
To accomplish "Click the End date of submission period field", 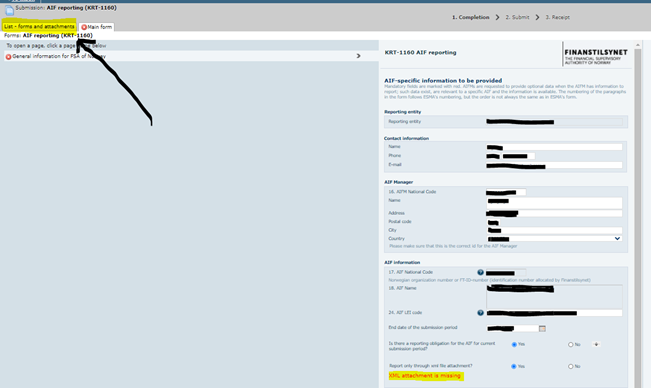I will click(x=512, y=328).
